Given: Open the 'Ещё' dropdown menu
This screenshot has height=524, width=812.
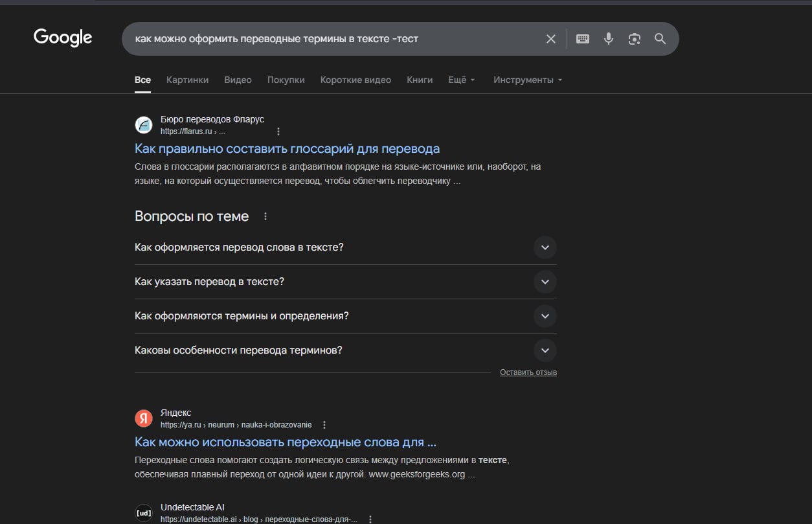Looking at the screenshot, I should point(462,80).
